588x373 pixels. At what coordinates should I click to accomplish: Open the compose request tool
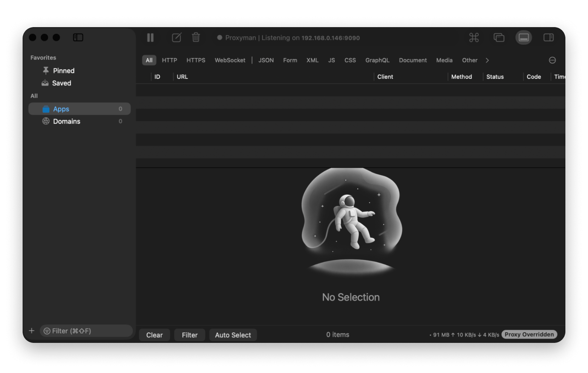(176, 38)
